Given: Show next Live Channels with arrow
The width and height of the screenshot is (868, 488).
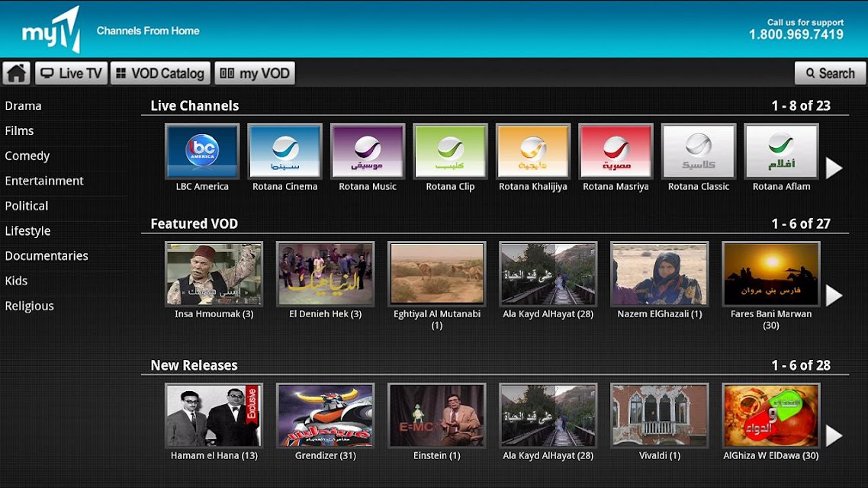Looking at the screenshot, I should tap(834, 168).
